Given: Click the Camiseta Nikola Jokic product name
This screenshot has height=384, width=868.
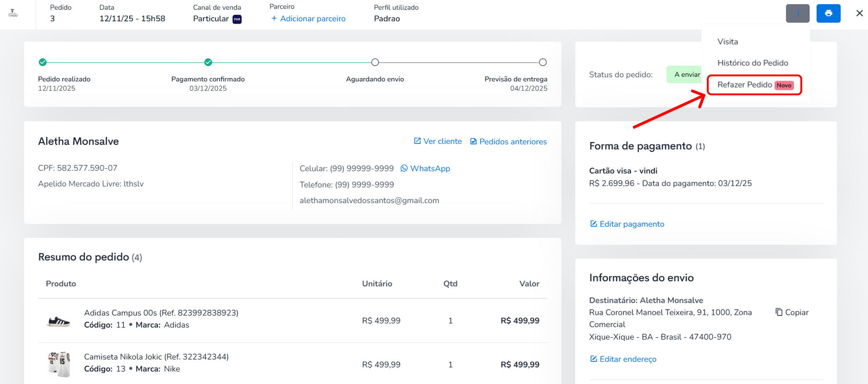Looking at the screenshot, I should [x=156, y=357].
